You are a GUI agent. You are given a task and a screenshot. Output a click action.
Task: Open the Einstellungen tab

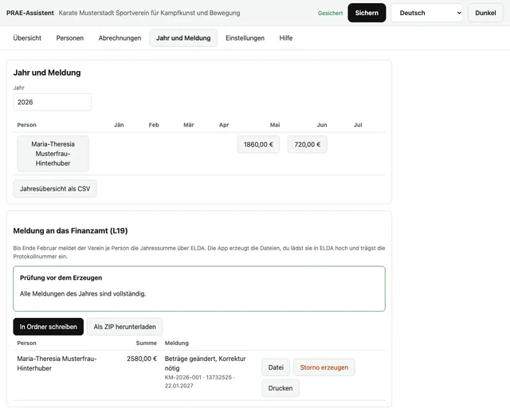(x=245, y=38)
